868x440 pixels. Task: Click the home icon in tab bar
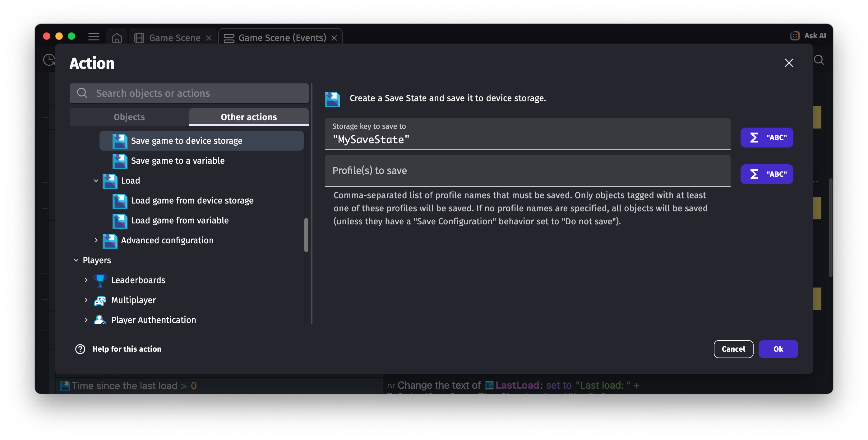click(x=117, y=38)
